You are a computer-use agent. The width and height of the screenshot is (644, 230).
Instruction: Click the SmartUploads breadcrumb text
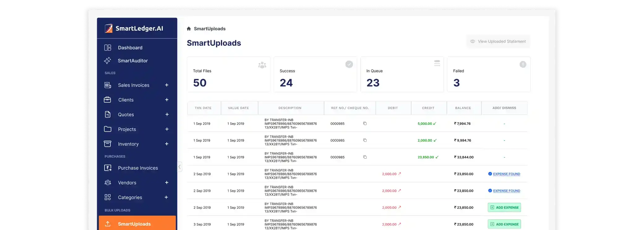tap(210, 29)
